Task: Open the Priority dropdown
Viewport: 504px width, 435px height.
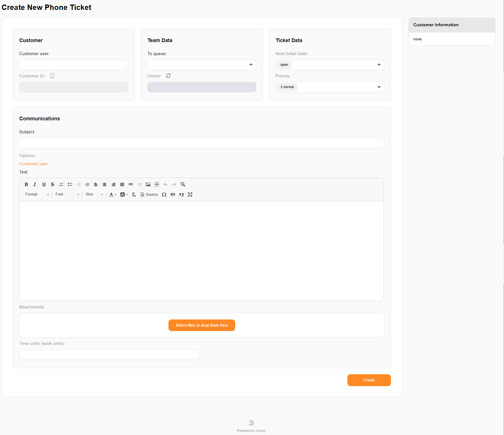Action: 330,87
